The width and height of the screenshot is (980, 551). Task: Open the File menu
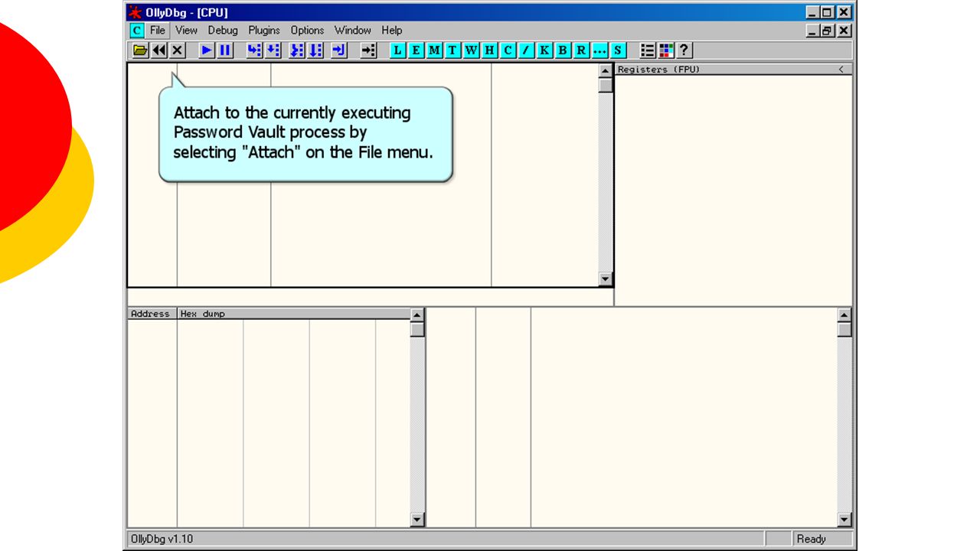[x=158, y=31]
